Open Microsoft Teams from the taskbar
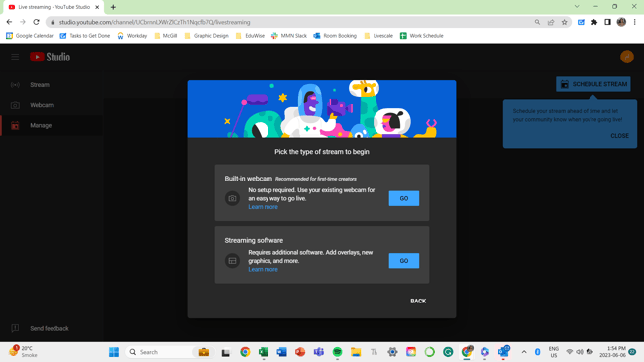 click(x=319, y=352)
